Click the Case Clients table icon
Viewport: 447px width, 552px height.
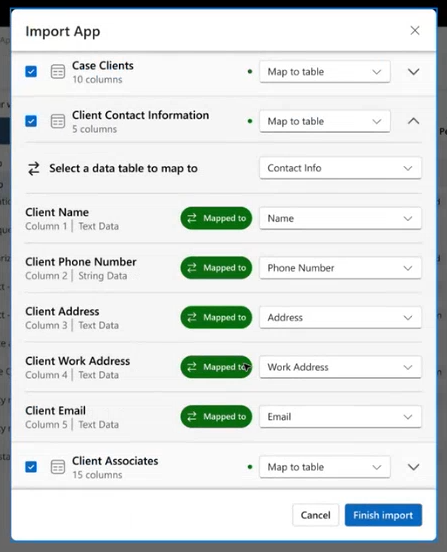[58, 71]
